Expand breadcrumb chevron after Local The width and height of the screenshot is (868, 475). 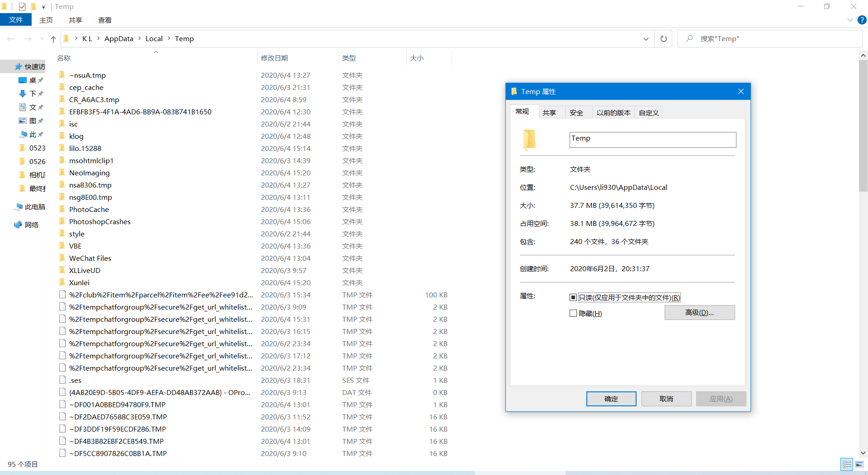point(169,39)
